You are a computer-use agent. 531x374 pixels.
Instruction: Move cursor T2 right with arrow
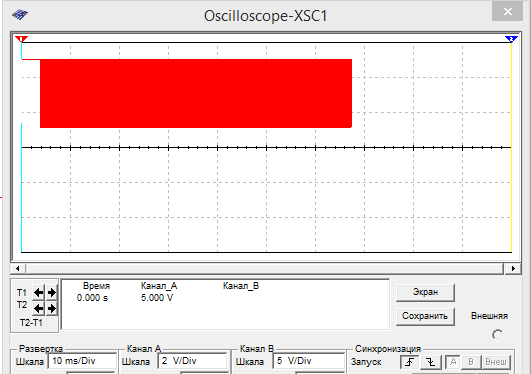51,308
